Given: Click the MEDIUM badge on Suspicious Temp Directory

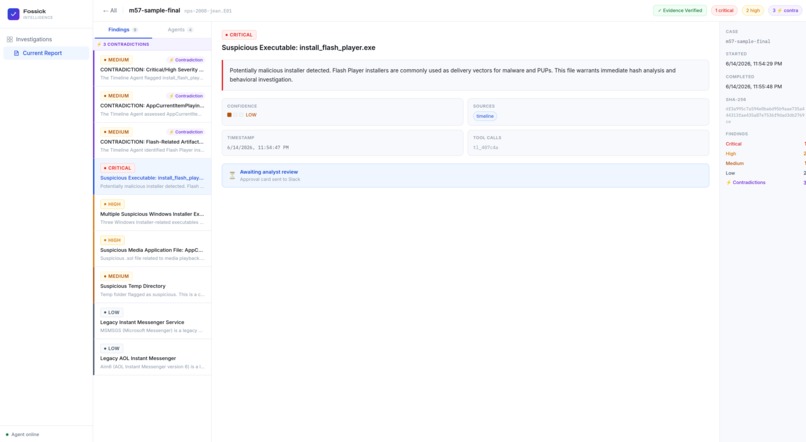Looking at the screenshot, I should pos(117,277).
